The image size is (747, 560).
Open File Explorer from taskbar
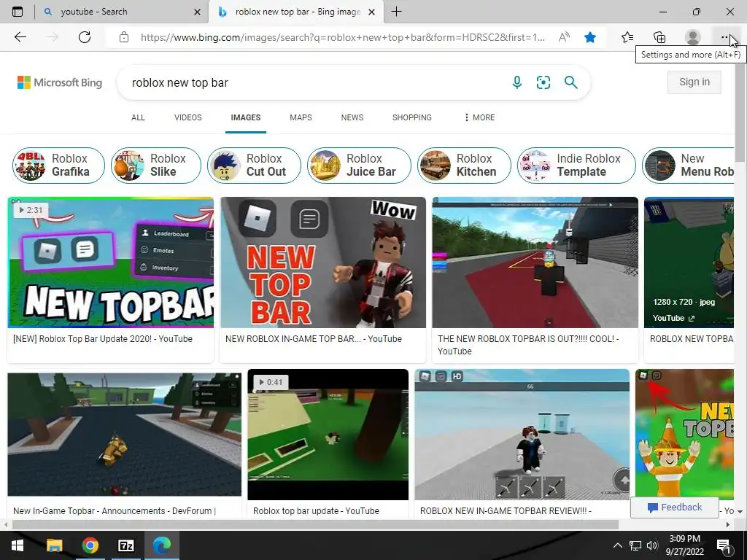click(x=54, y=545)
